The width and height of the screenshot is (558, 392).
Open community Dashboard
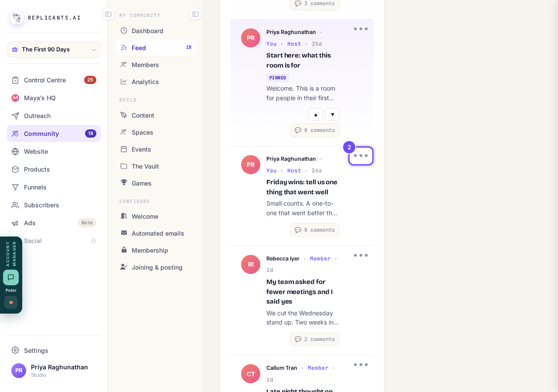[x=156, y=31]
